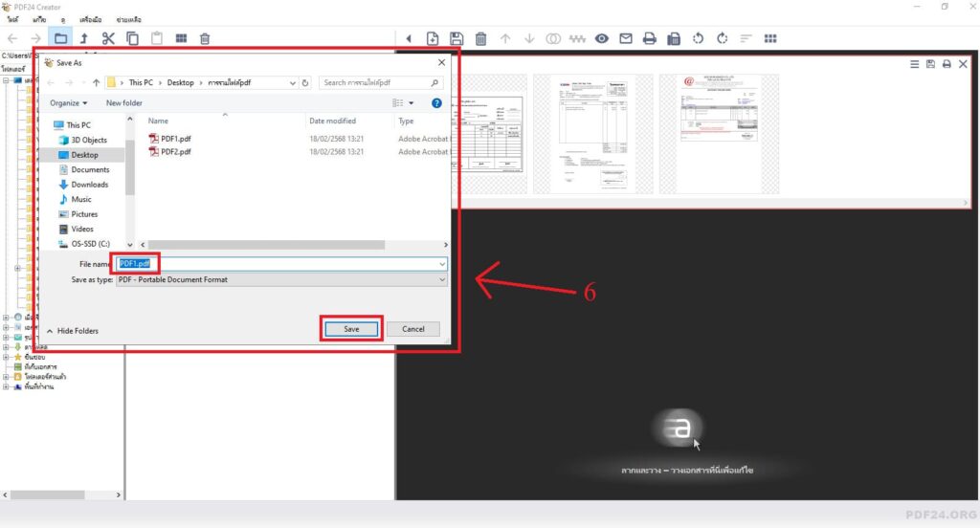Collapse folders with Hide Folders

[72, 331]
